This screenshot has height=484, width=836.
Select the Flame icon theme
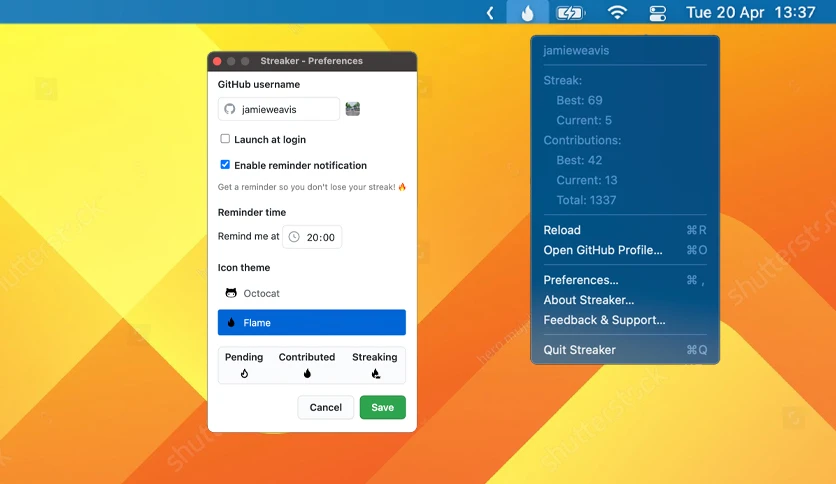(311, 322)
